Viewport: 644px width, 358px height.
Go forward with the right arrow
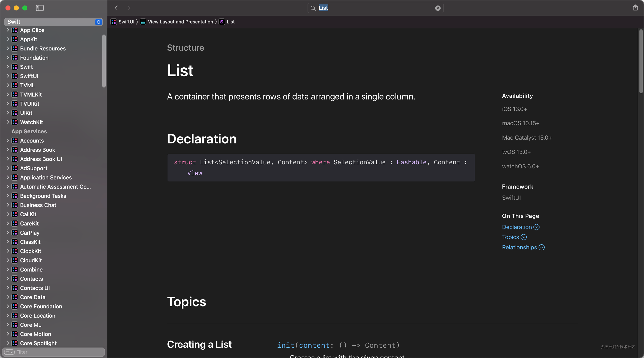coord(129,8)
